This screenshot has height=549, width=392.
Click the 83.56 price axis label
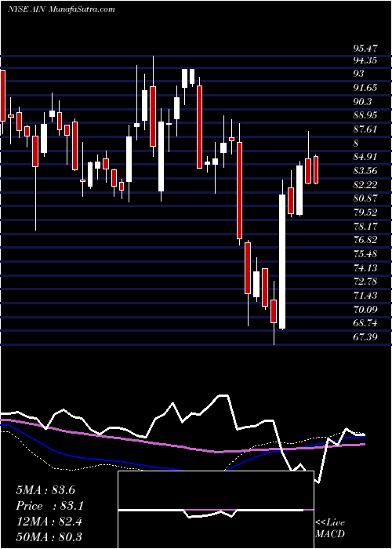point(365,171)
